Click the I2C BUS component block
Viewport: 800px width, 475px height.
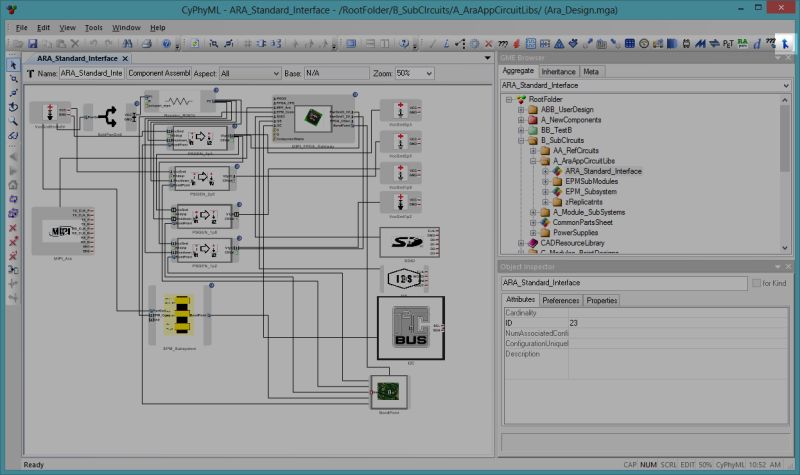[411, 328]
